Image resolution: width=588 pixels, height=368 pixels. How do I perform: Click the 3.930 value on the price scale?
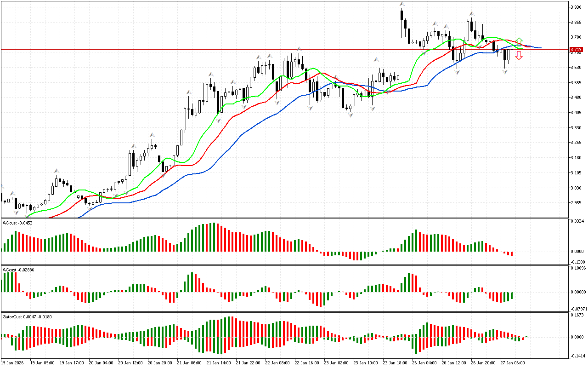click(576, 7)
